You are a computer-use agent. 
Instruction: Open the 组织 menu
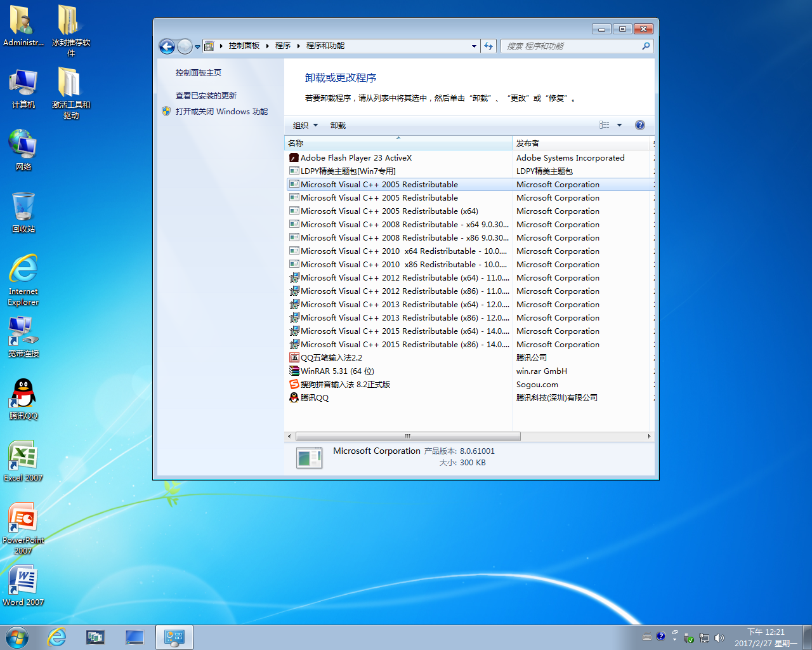[306, 126]
